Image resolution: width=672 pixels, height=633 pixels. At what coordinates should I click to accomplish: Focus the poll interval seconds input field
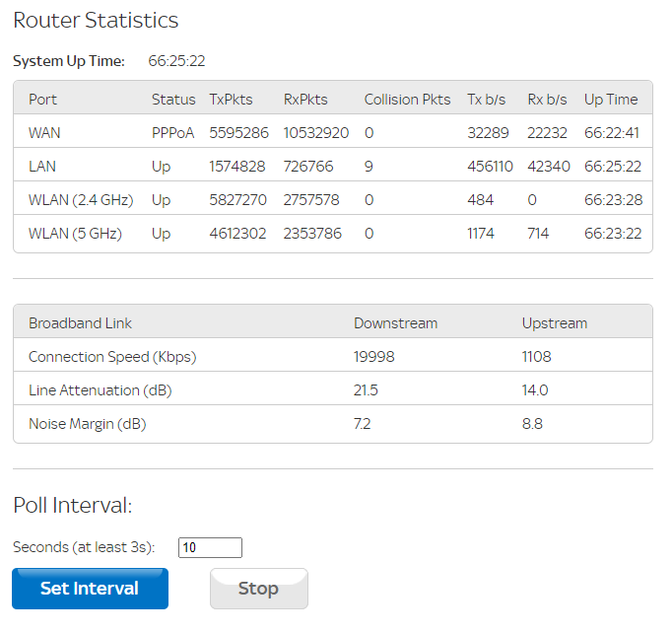click(210, 547)
